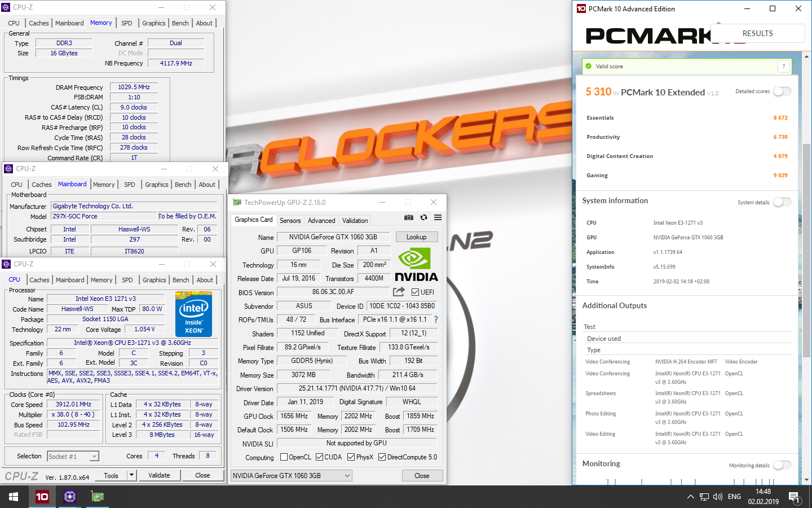Click the Bus Interface question mark icon
The height and width of the screenshot is (508, 812).
pos(436,319)
